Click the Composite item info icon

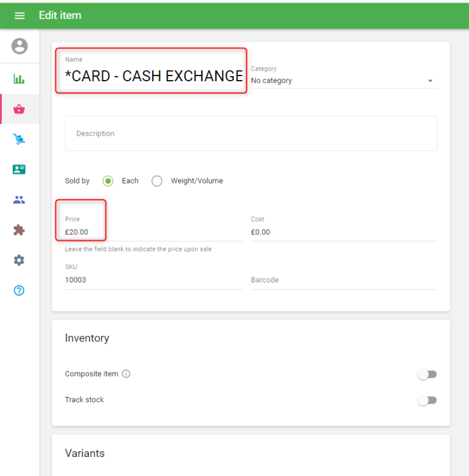pos(126,374)
